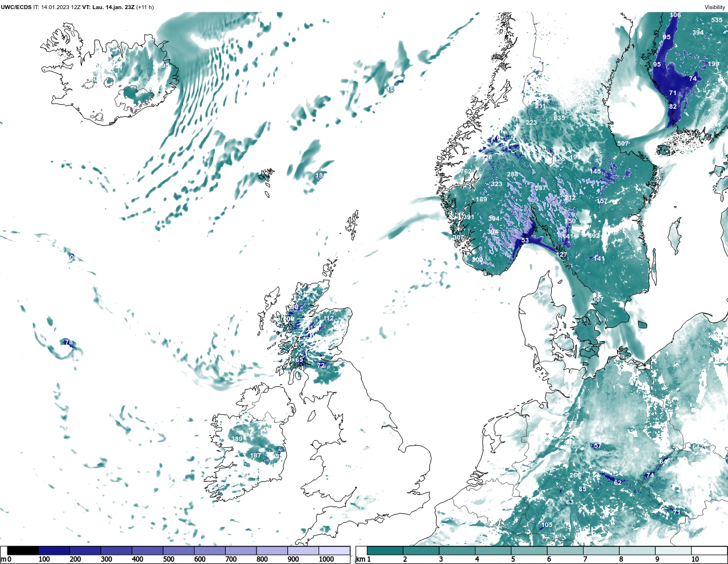Click the '150' visibility value on map
Image resolution: width=728 pixels, height=564 pixels.
click(x=570, y=221)
